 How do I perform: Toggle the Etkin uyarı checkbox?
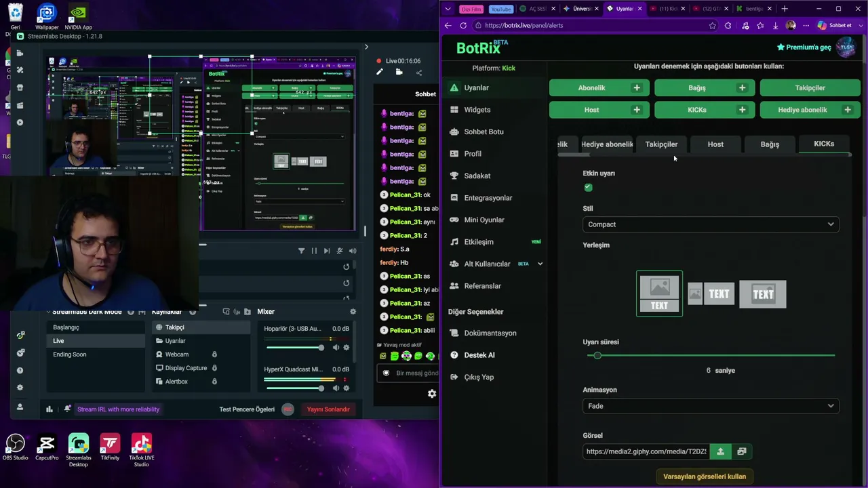point(588,188)
